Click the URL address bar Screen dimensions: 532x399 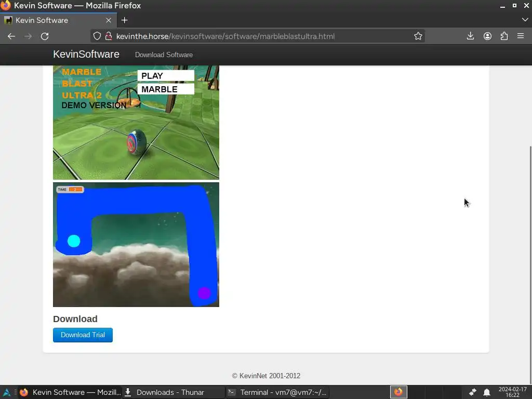pyautogui.click(x=258, y=36)
